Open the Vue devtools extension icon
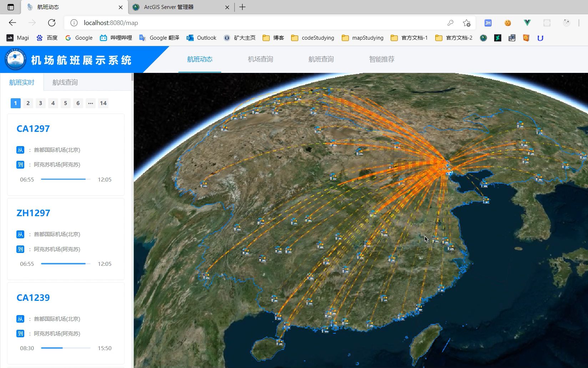The image size is (588, 368). point(527,23)
